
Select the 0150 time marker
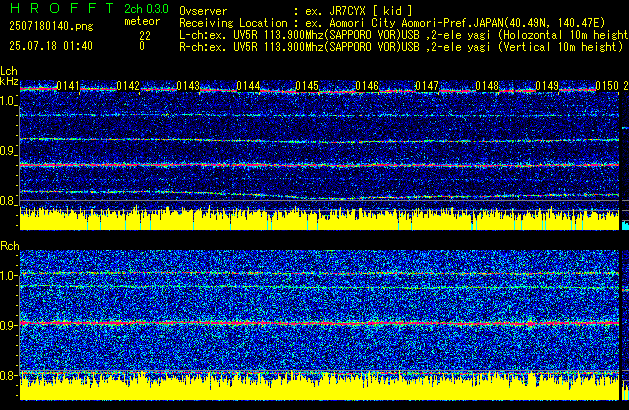pyautogui.click(x=607, y=86)
